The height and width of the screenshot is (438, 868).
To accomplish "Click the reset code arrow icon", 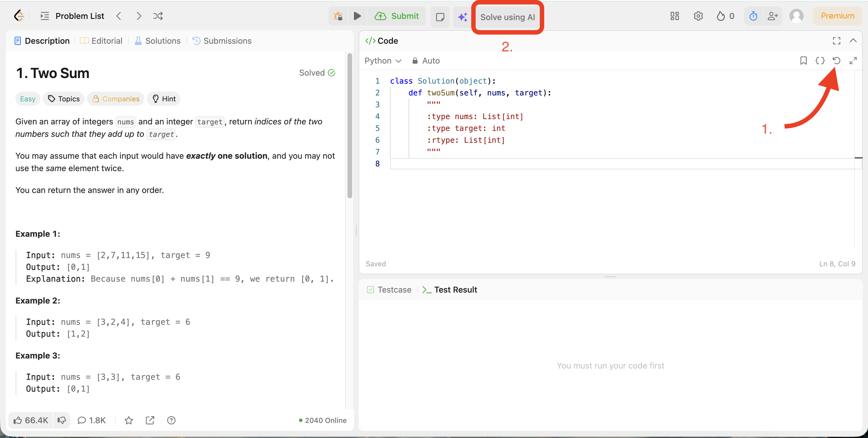I will (836, 61).
